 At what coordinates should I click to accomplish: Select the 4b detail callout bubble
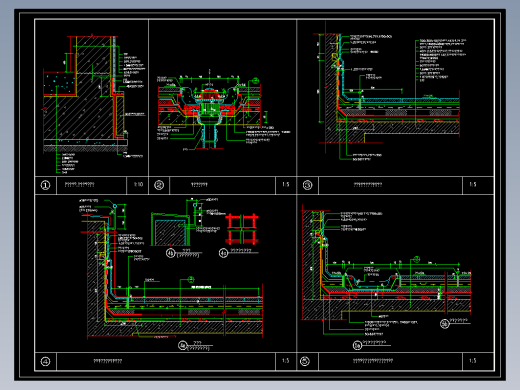point(171,253)
